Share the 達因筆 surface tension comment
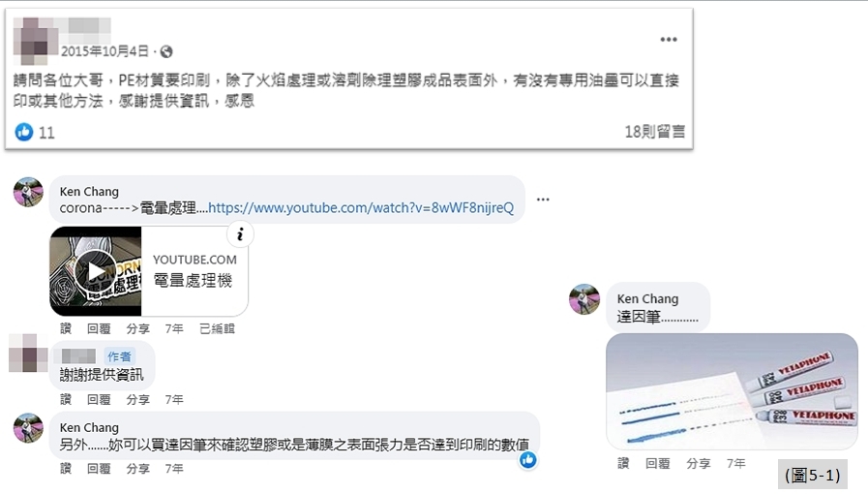The height and width of the screenshot is (494, 868). click(x=137, y=469)
